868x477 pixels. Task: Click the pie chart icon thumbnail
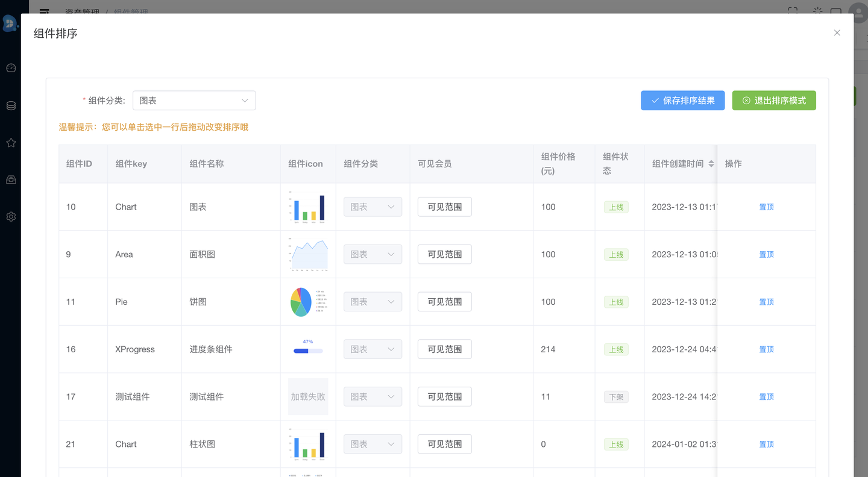(x=307, y=302)
